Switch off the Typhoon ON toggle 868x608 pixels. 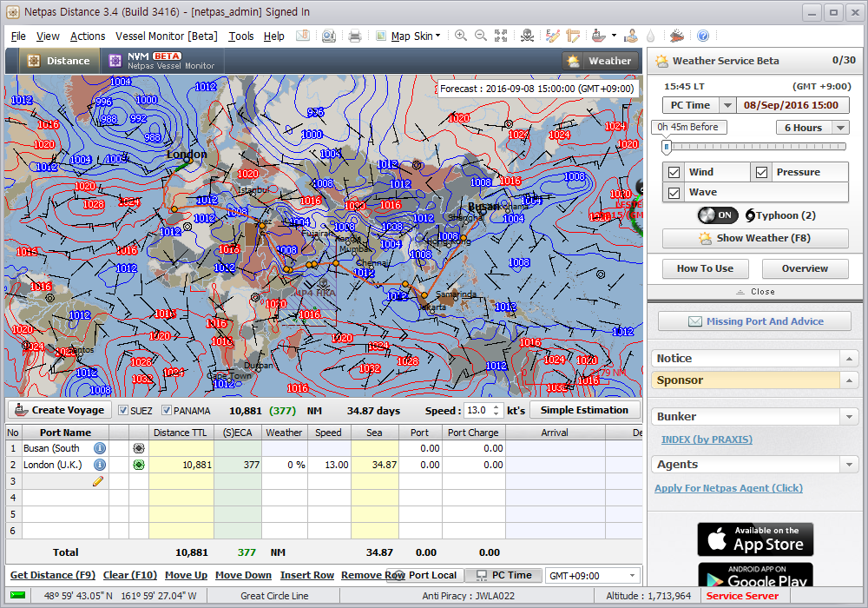[x=718, y=215]
